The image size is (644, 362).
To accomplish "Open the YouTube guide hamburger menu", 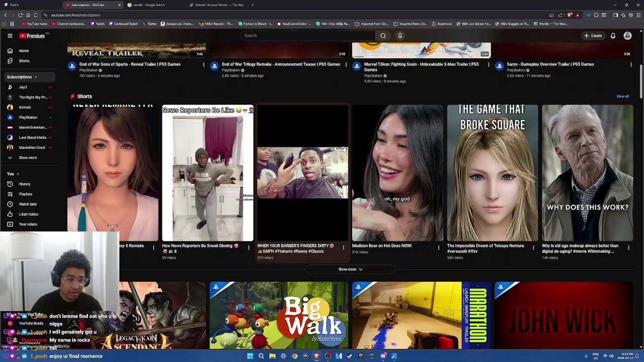I will (10, 36).
